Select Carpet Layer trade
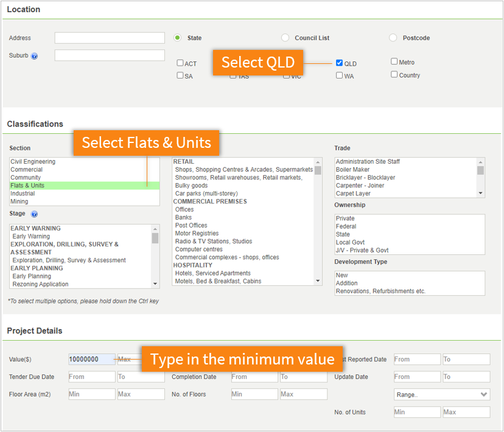 406,193
